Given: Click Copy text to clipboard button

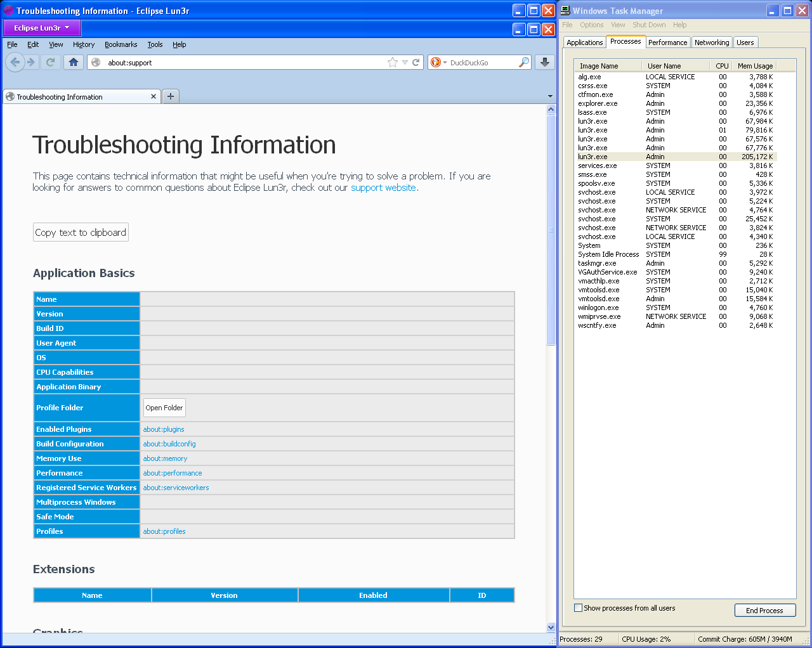Looking at the screenshot, I should tap(81, 232).
